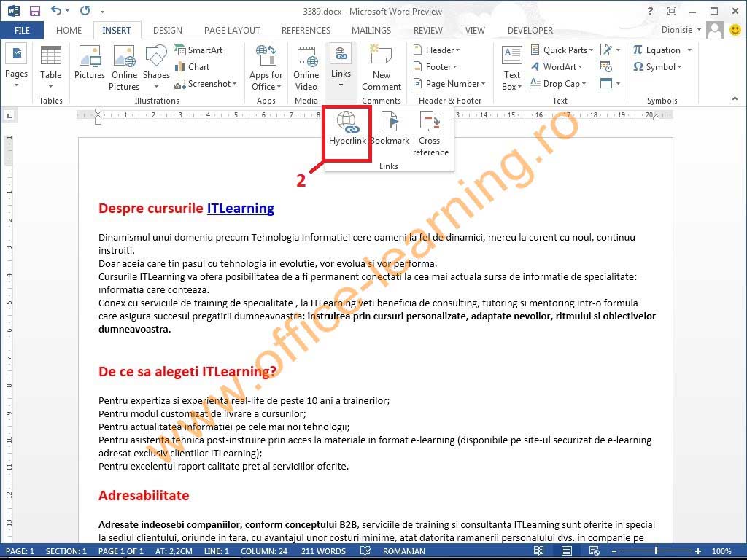This screenshot has width=747, height=560.
Task: Open the Text Box dropdown
Action: point(511,68)
